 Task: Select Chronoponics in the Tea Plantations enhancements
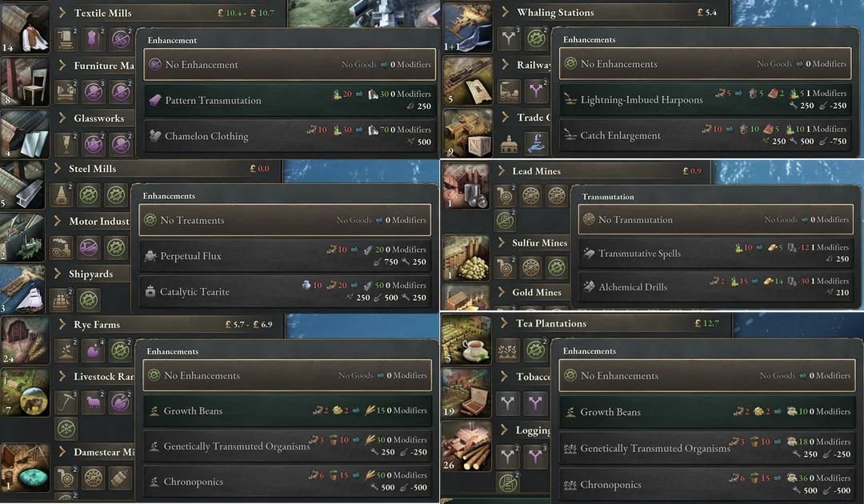[x=706, y=483]
